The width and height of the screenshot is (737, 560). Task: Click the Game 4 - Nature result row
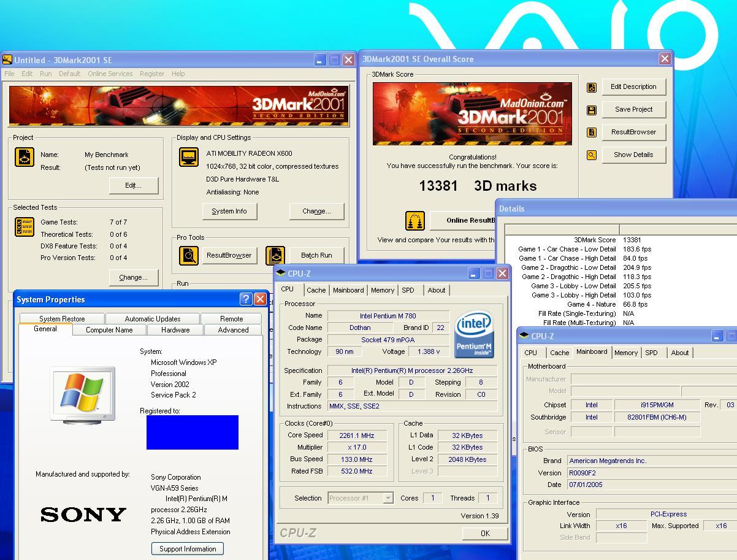click(621, 304)
